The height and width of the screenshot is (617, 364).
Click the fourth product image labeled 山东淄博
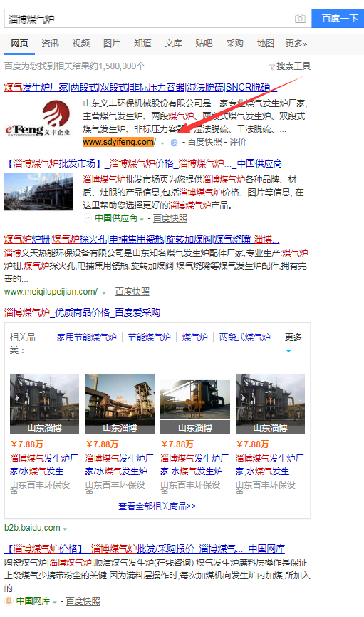tap(270, 404)
